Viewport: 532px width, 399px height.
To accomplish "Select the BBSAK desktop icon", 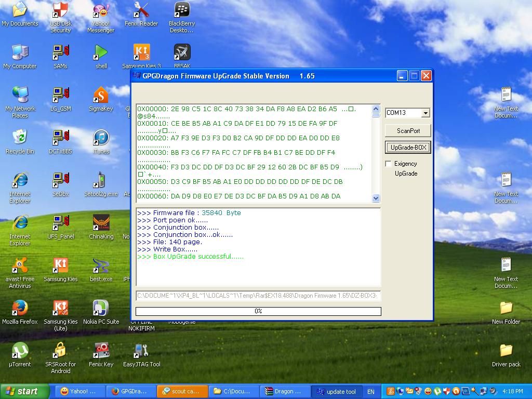I will (x=182, y=56).
